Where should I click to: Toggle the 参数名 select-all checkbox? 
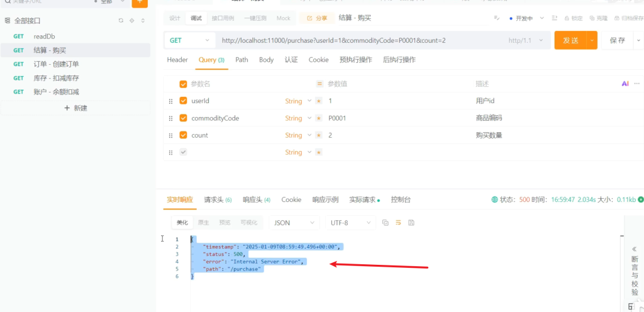(183, 84)
